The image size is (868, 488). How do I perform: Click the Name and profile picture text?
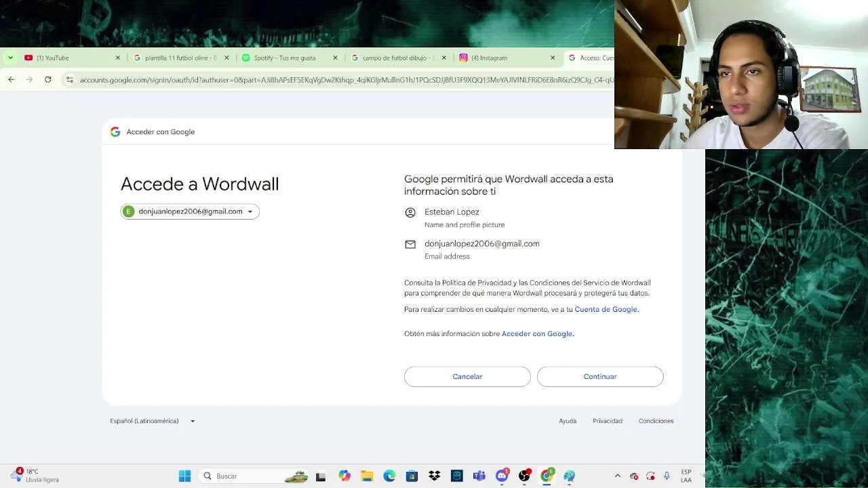click(465, 224)
